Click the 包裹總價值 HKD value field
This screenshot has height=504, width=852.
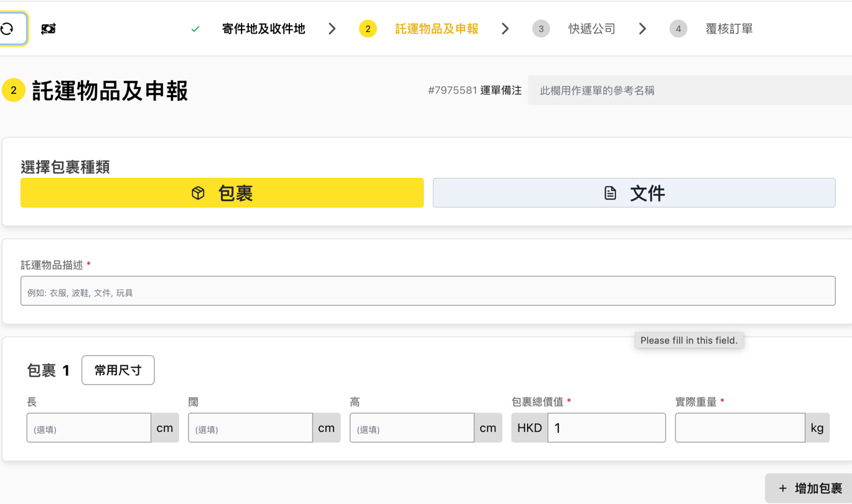[606, 428]
